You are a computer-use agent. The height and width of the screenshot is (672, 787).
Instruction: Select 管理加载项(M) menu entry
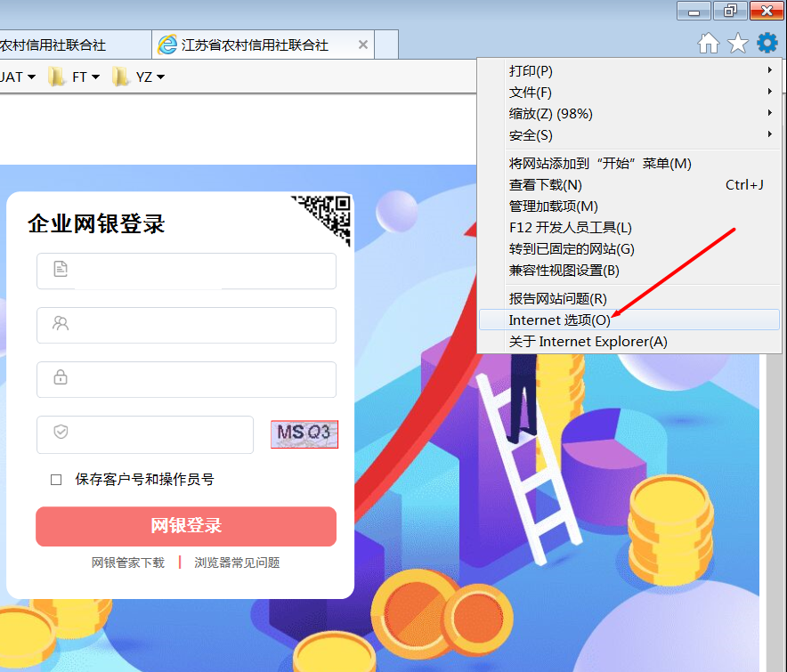click(x=630, y=206)
